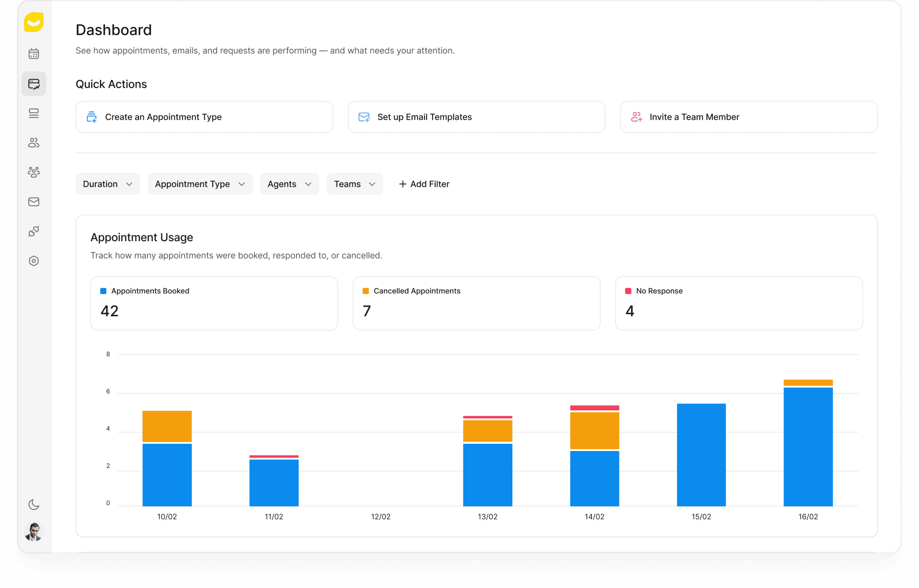Expand the Duration filter dropdown
Viewport: 919px width, 588px height.
[x=108, y=184]
